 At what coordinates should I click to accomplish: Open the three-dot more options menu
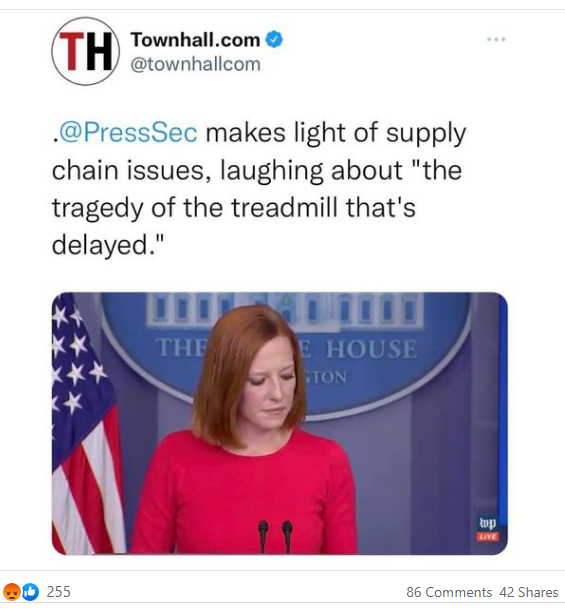point(496,39)
